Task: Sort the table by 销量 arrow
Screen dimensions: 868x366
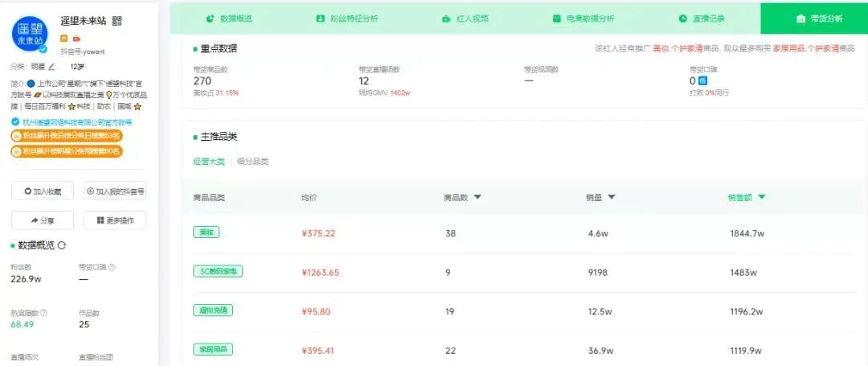Action: (612, 197)
